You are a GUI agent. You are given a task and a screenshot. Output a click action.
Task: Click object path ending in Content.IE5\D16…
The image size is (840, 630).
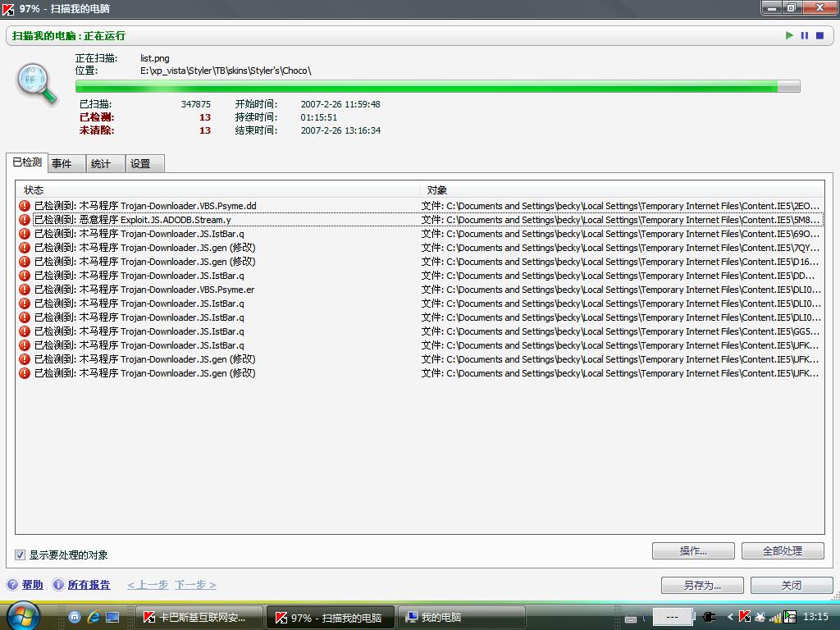(620, 262)
